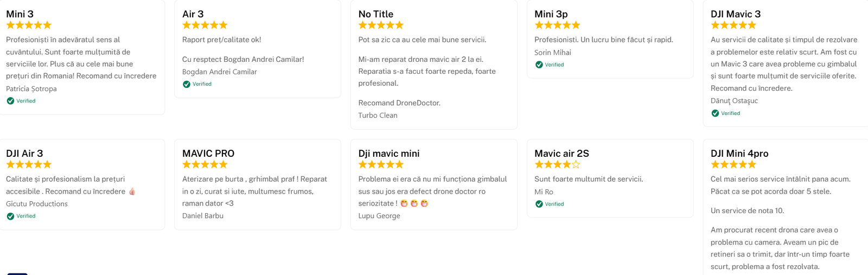Click the Verified badge icon below Bogdan Andrei Camilar
868x275 pixels.
pyautogui.click(x=187, y=84)
